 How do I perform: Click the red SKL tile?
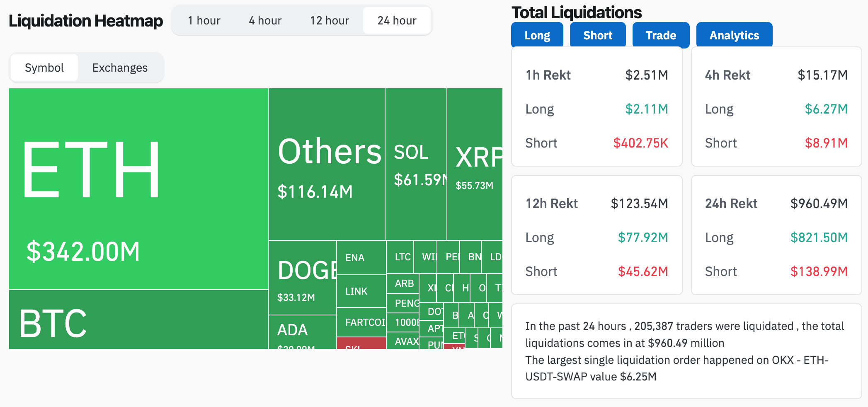tap(361, 344)
